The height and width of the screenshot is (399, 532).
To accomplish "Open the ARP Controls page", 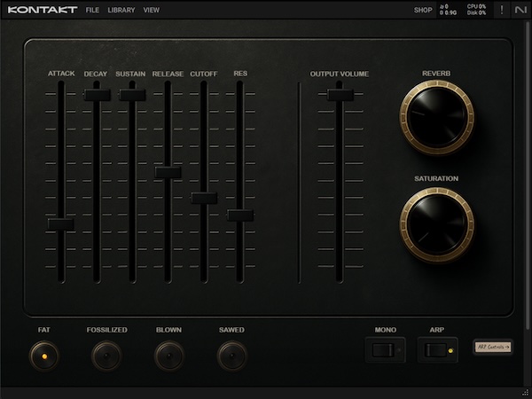I will point(493,347).
